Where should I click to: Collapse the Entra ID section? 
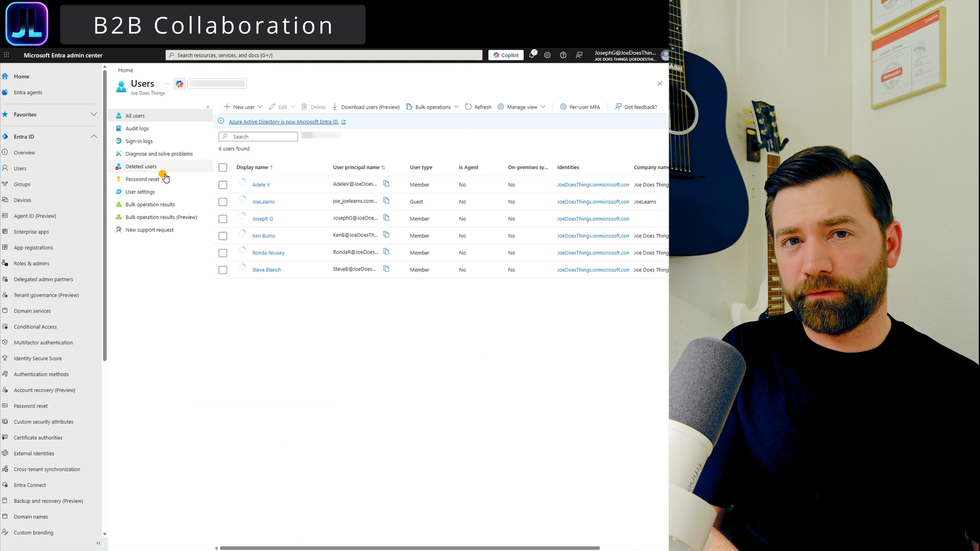[94, 136]
